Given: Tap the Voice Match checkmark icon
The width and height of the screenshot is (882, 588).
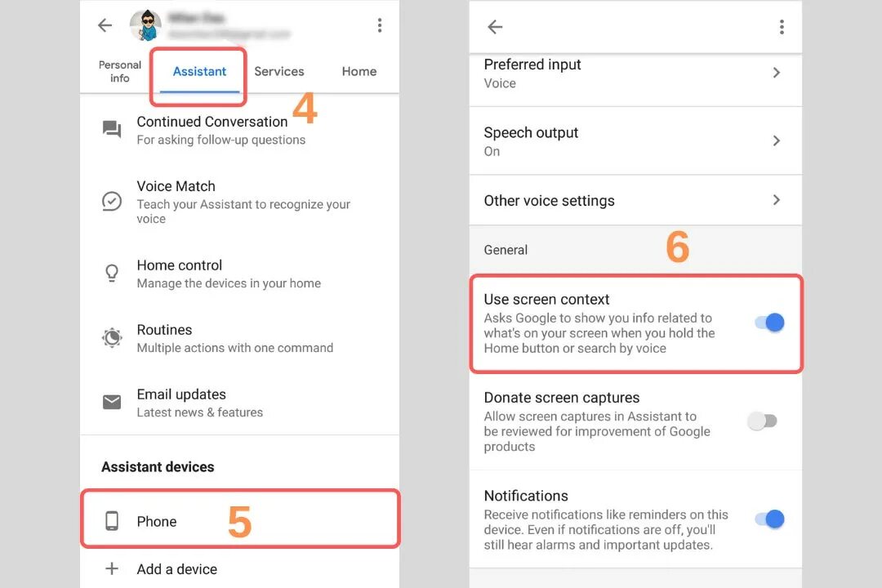Looking at the screenshot, I should (x=111, y=201).
